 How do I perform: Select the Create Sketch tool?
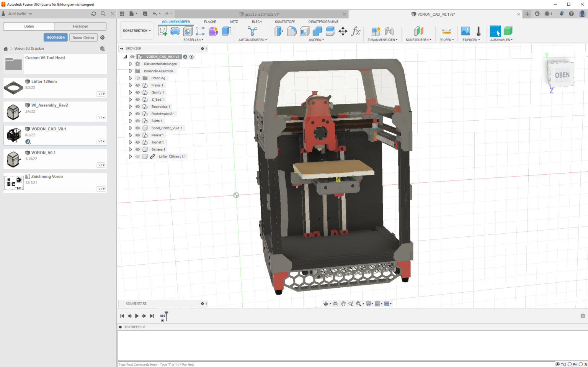[162, 31]
